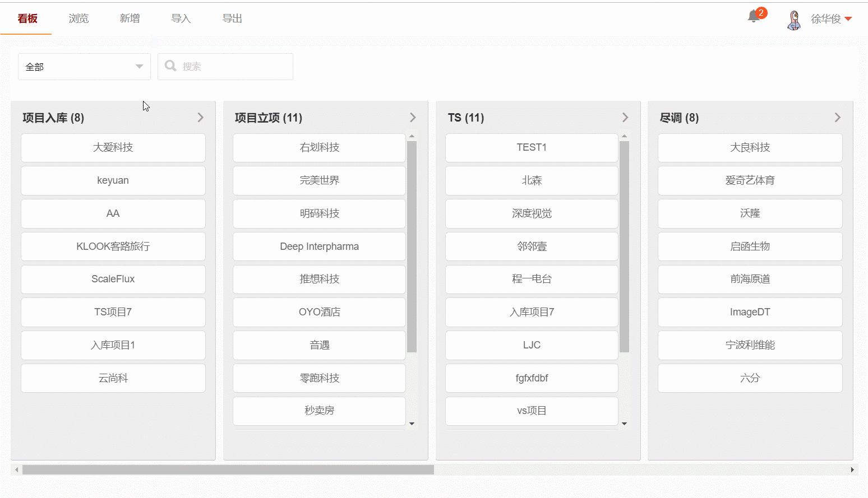This screenshot has height=498, width=868.
Task: Expand the 项目入库 column chevron
Action: pyautogui.click(x=201, y=118)
